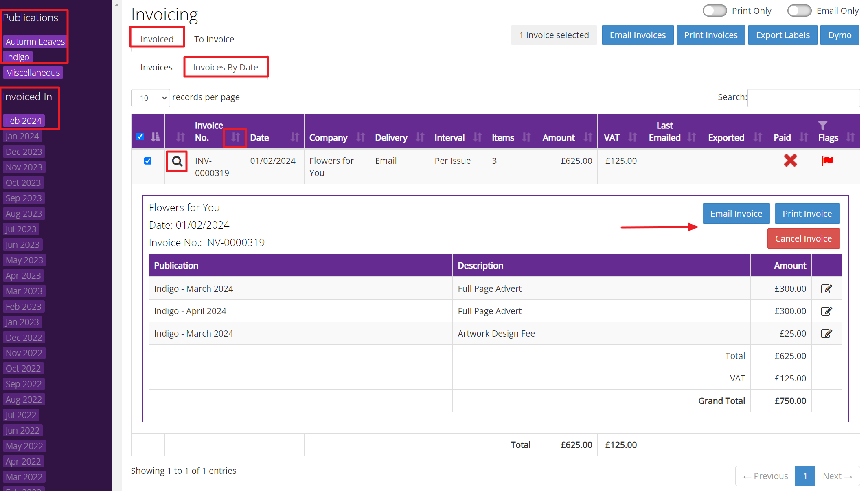Enable the Print Only toggle

click(715, 11)
